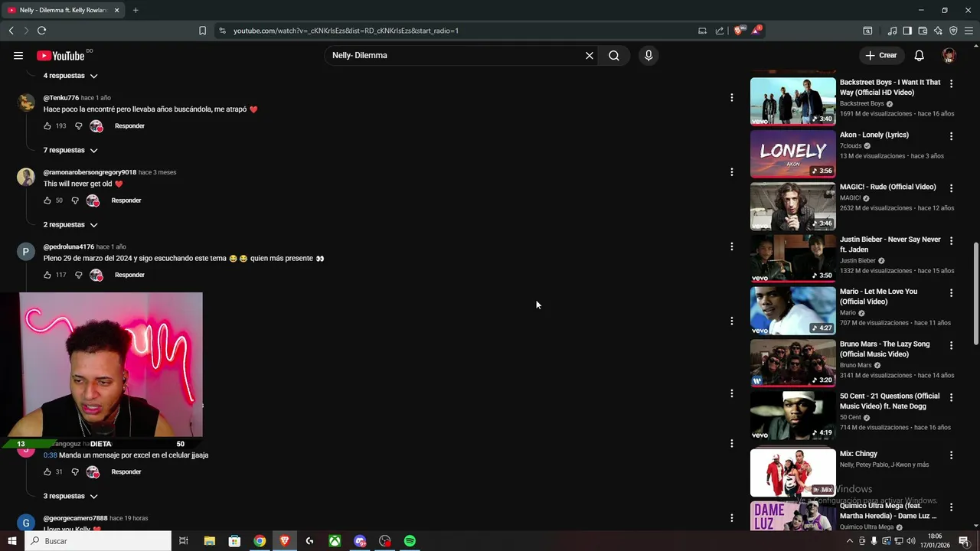The width and height of the screenshot is (980, 551).
Task: Open YouTube notifications bell
Action: pyautogui.click(x=920, y=55)
